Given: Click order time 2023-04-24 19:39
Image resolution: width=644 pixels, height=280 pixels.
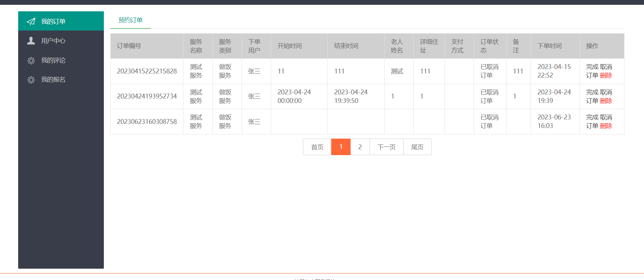Looking at the screenshot, I should (x=554, y=96).
